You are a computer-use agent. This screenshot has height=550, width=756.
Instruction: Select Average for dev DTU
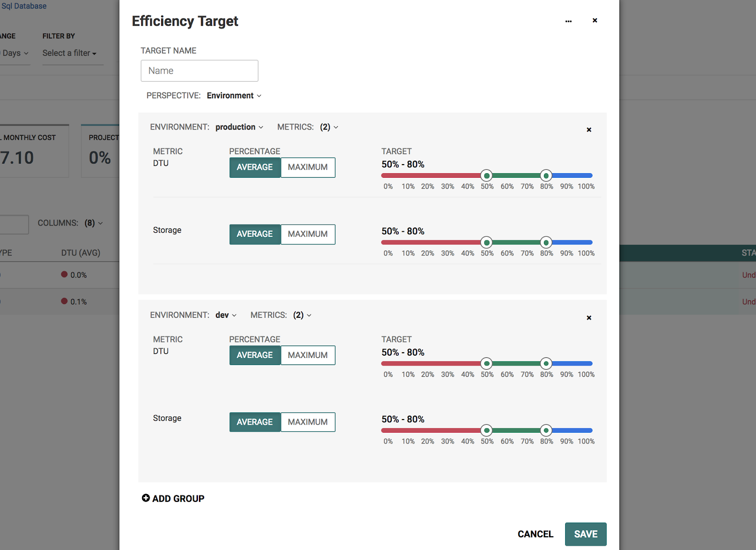pos(255,355)
